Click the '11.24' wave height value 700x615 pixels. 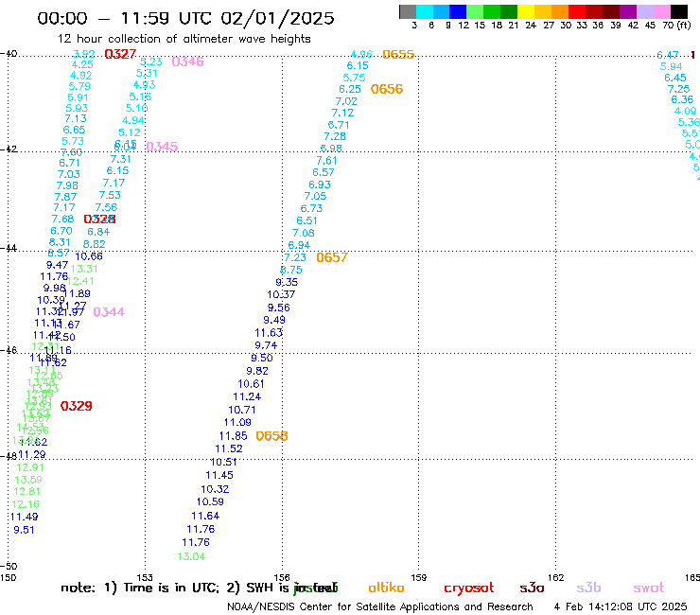coord(247,396)
